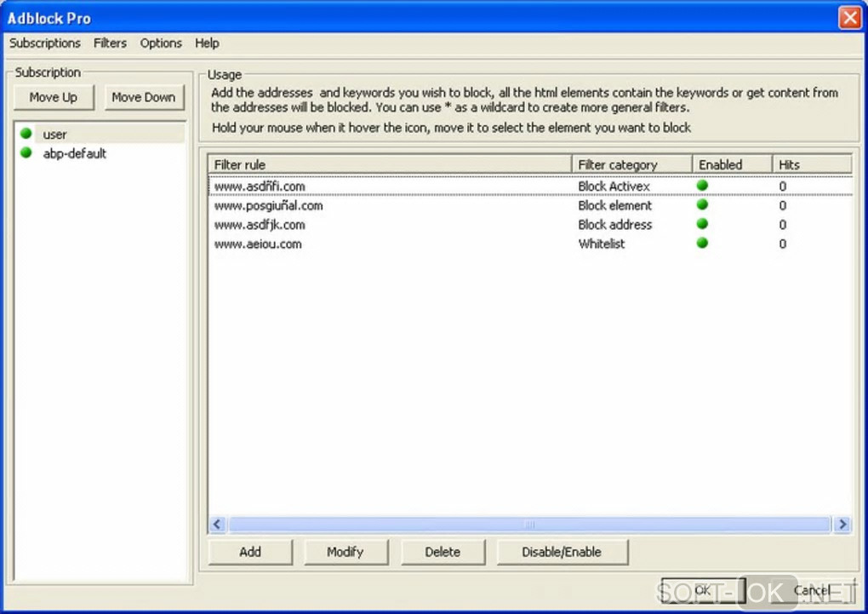868x614 pixels.
Task: Toggle enabled dot for Block element row
Action: 702,204
